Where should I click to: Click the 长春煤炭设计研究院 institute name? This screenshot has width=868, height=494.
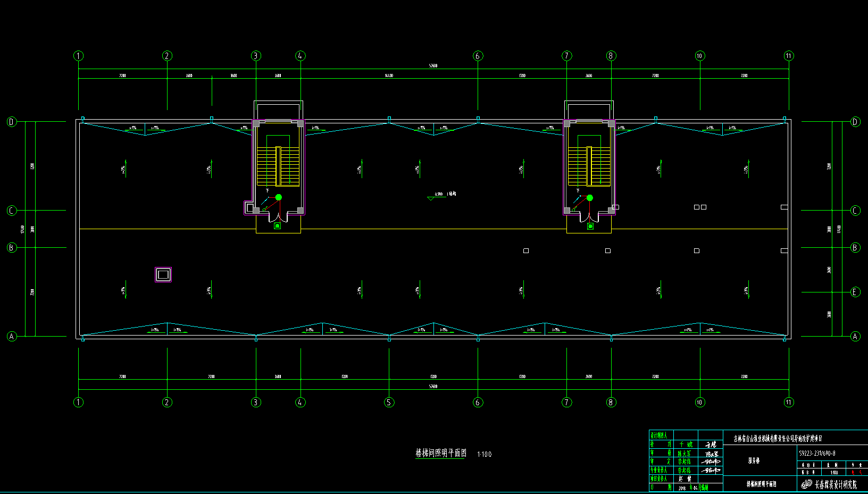pos(836,484)
